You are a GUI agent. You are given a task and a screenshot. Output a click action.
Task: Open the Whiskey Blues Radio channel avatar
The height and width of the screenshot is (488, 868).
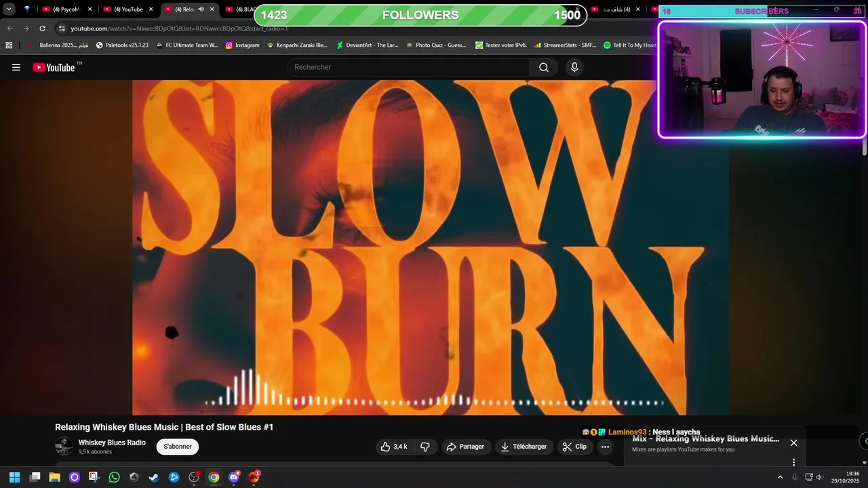pyautogui.click(x=64, y=447)
